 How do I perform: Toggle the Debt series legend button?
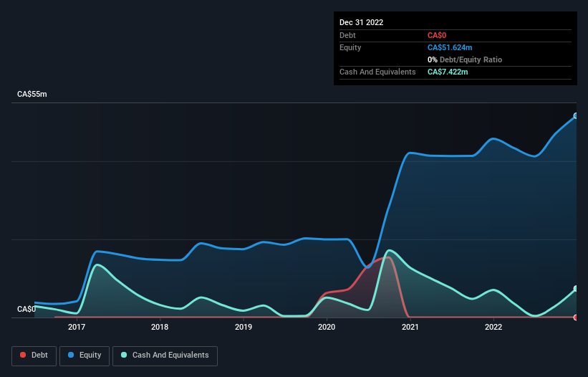(x=34, y=355)
